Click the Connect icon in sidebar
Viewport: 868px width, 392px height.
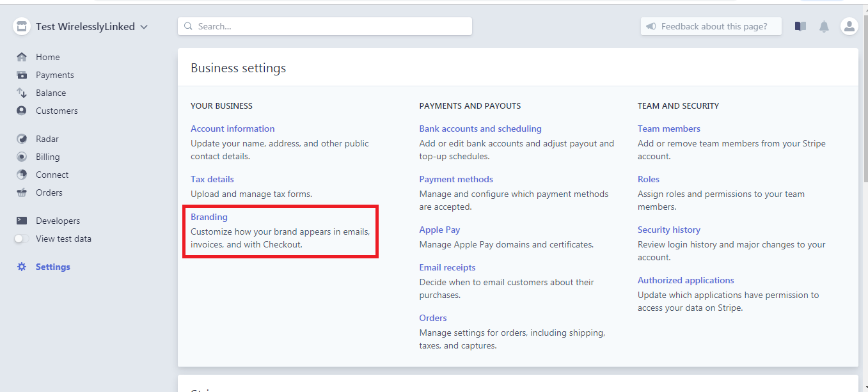(x=22, y=175)
